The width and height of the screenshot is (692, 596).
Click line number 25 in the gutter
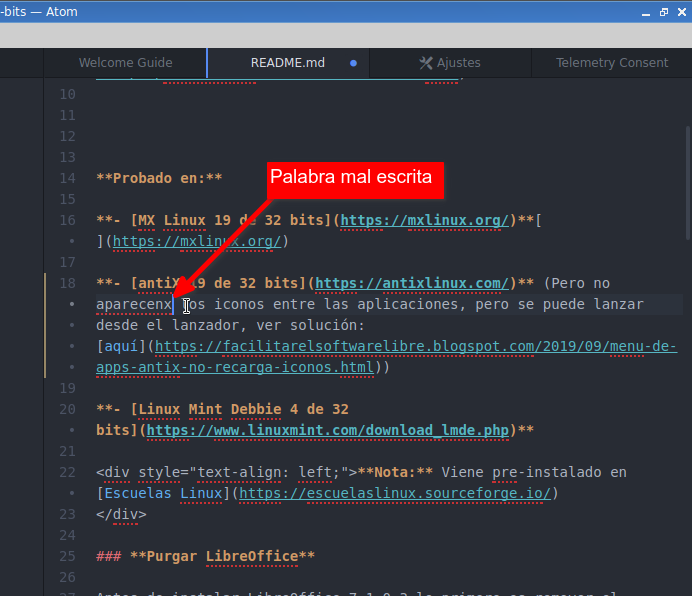click(x=68, y=556)
